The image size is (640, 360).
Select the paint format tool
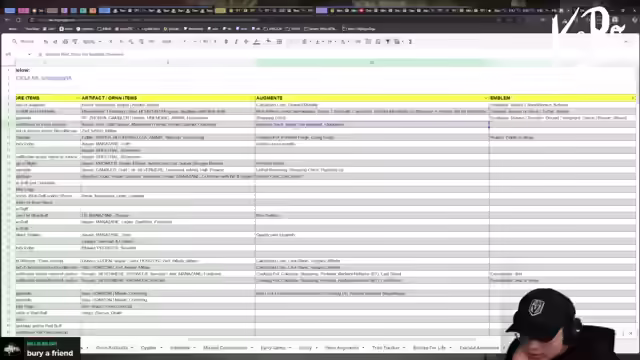pyautogui.click(x=75, y=42)
